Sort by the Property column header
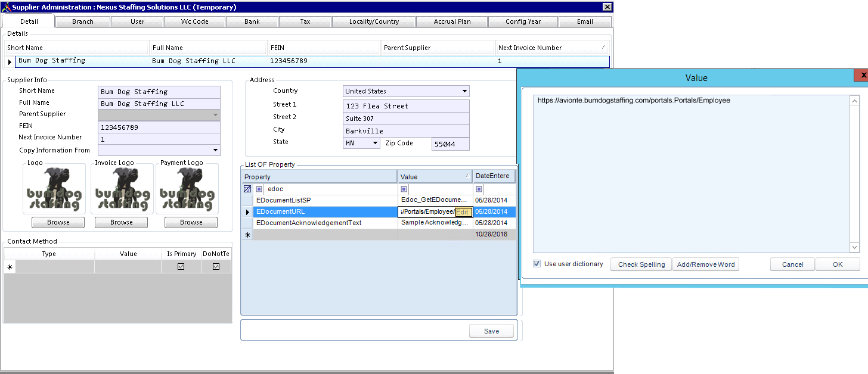The width and height of the screenshot is (868, 374). [320, 177]
